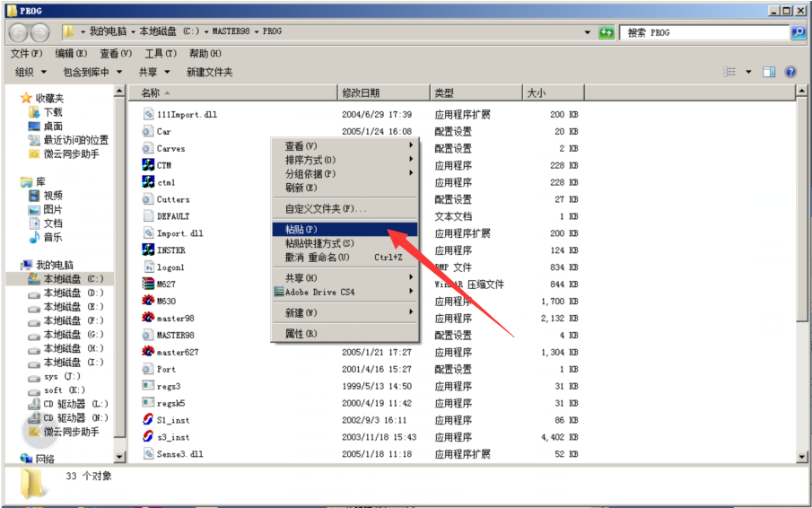
Task: Choose 粘贴(P) from the context menu
Action: coord(345,230)
